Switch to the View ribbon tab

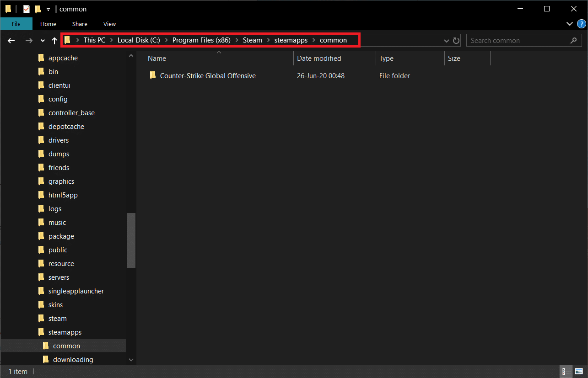(109, 24)
